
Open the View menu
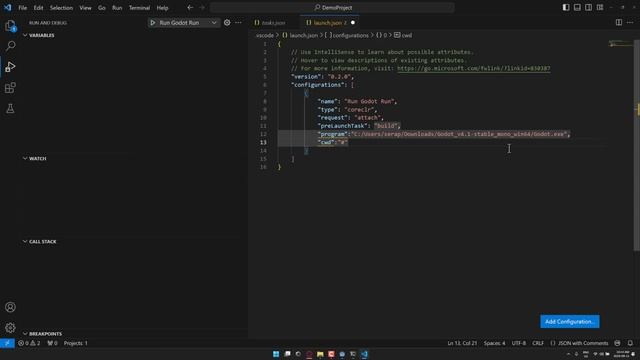[85, 8]
